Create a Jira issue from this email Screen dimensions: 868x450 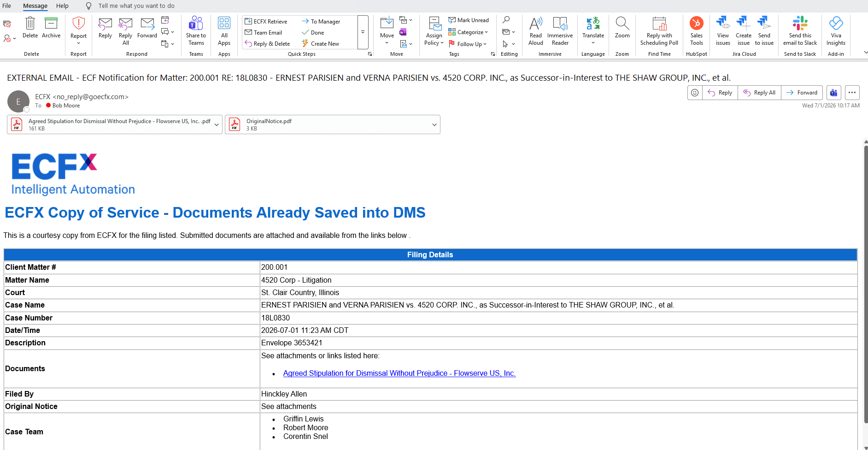point(744,31)
